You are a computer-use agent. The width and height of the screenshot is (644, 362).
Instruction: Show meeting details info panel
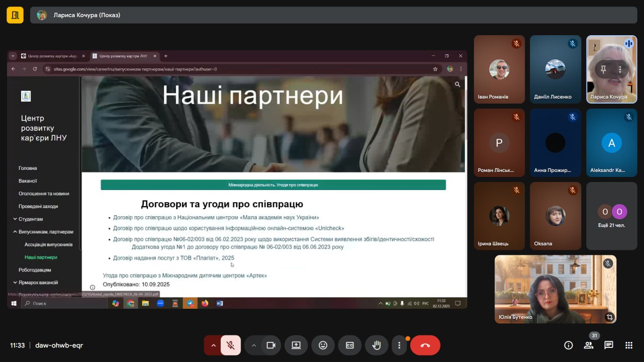(x=569, y=345)
